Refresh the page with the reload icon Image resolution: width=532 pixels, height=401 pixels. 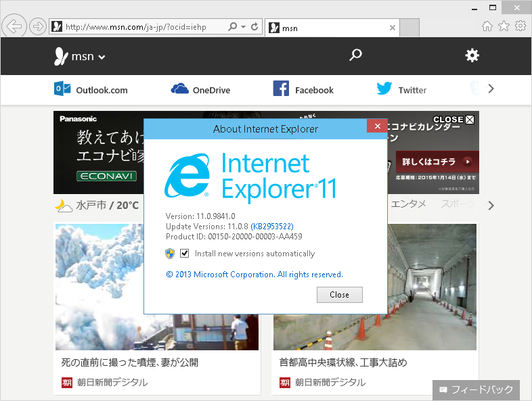[254, 26]
